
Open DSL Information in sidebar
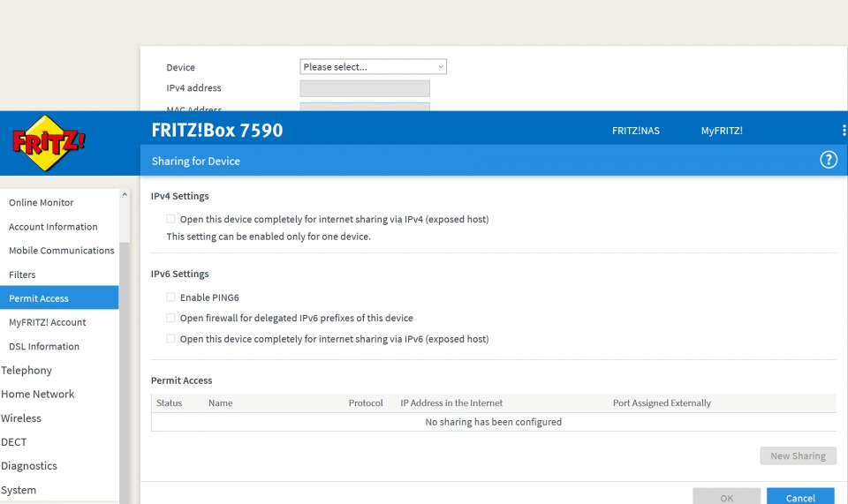pyautogui.click(x=44, y=346)
